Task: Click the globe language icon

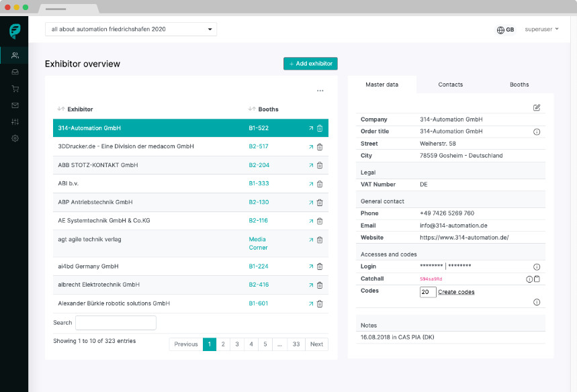Action: tap(500, 30)
